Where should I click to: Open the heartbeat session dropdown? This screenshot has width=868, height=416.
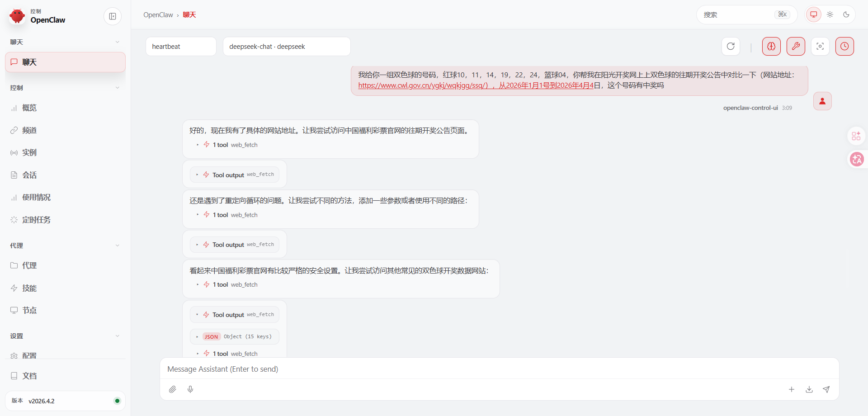tap(181, 47)
